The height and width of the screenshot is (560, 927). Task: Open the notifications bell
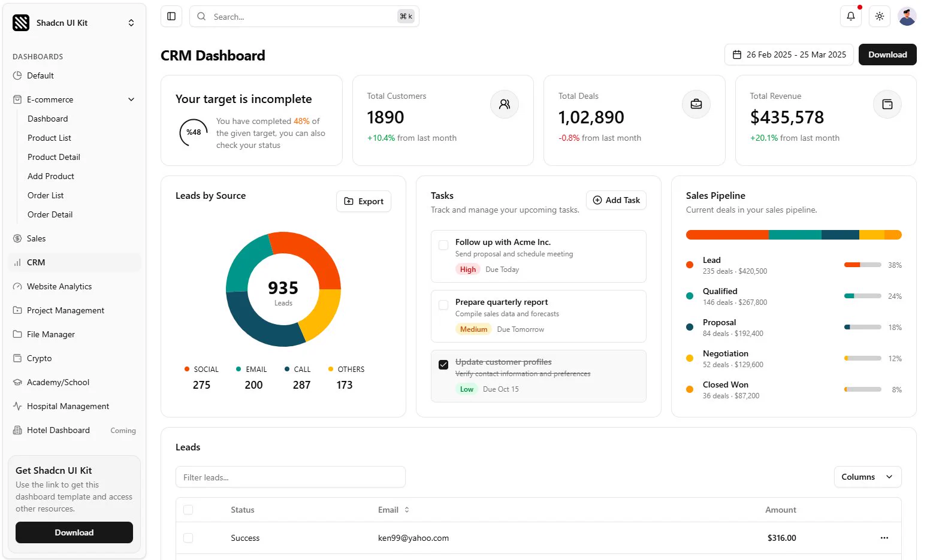point(850,16)
